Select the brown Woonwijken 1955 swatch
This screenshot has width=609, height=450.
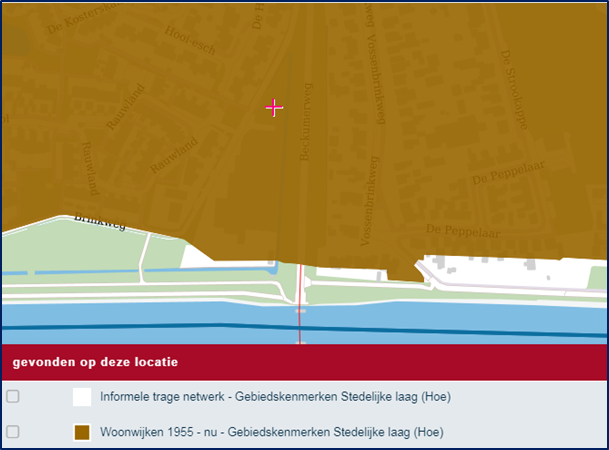(82, 432)
